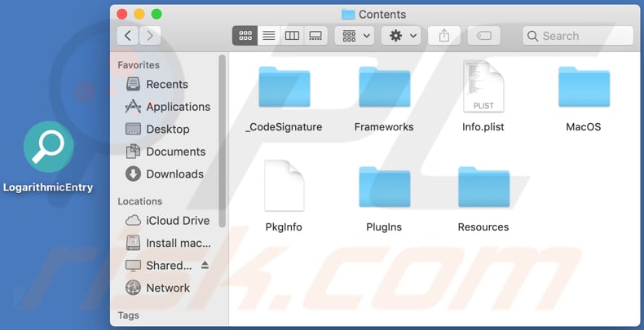Open Recents in the sidebar
Viewport: 644px width, 330px height.
click(166, 84)
